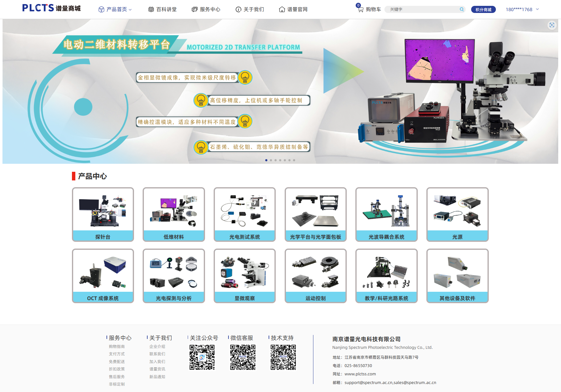Screen dimensions: 561x392
Task: Open the 180****1768 account dropdown
Action: pyautogui.click(x=521, y=10)
